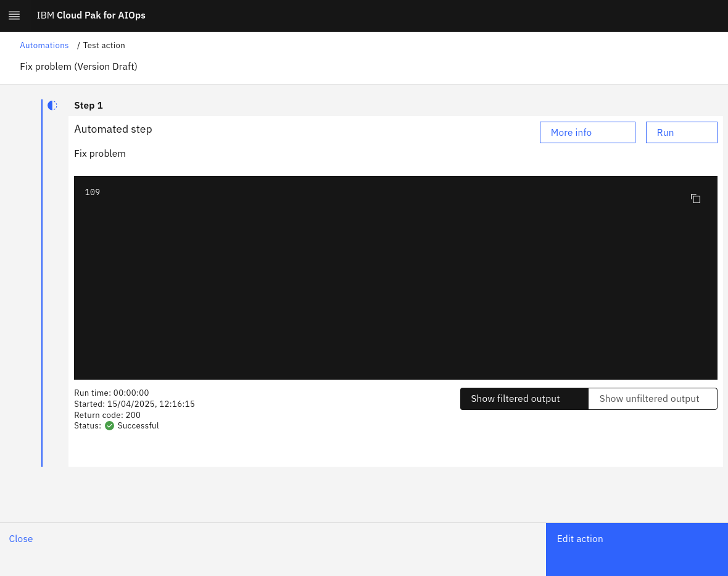Switch to Show unfiltered output
728x576 pixels.
[x=652, y=399]
